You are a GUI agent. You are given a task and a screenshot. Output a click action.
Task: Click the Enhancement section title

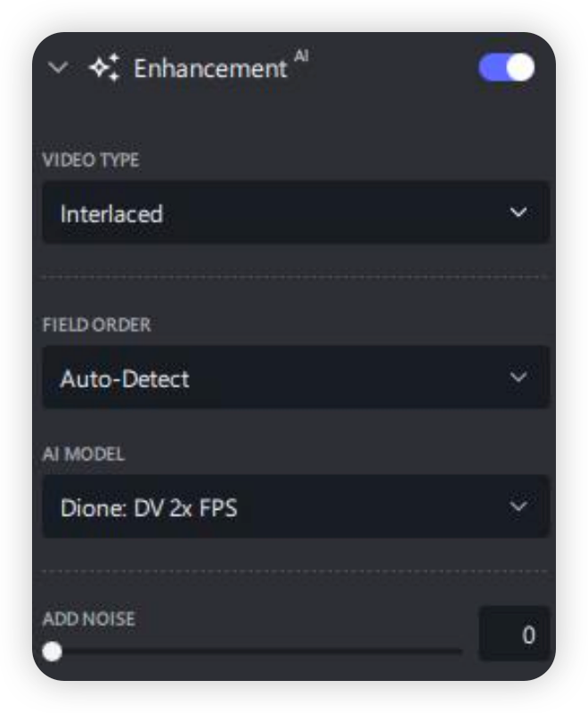pyautogui.click(x=210, y=69)
